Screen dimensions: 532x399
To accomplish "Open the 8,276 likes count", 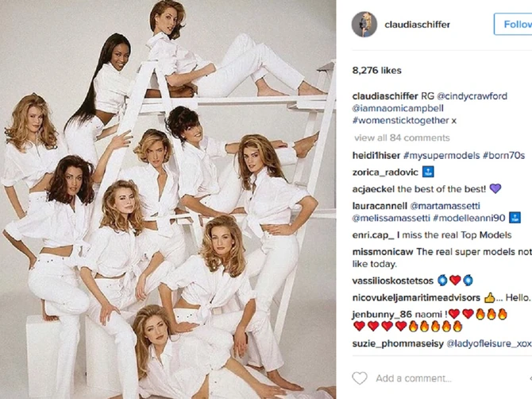I will point(377,71).
